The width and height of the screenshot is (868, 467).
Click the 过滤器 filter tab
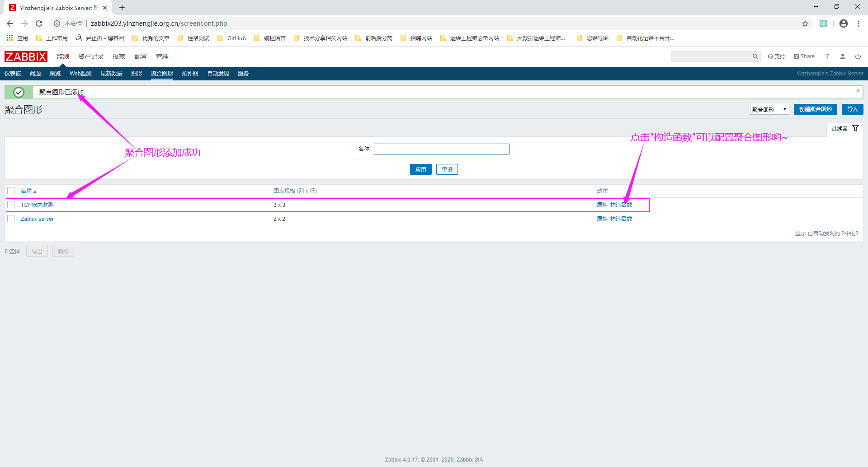coord(844,129)
